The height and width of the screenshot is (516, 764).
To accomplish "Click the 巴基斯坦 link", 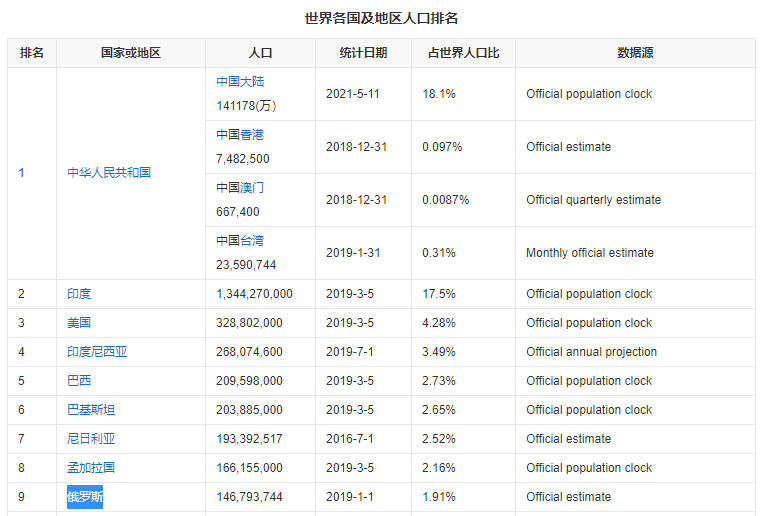I will (91, 410).
